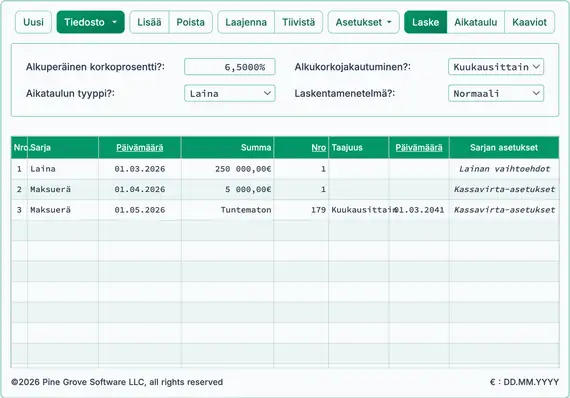Screen dimensions: 570x398
Task: Click the Poista button
Action: 190,22
